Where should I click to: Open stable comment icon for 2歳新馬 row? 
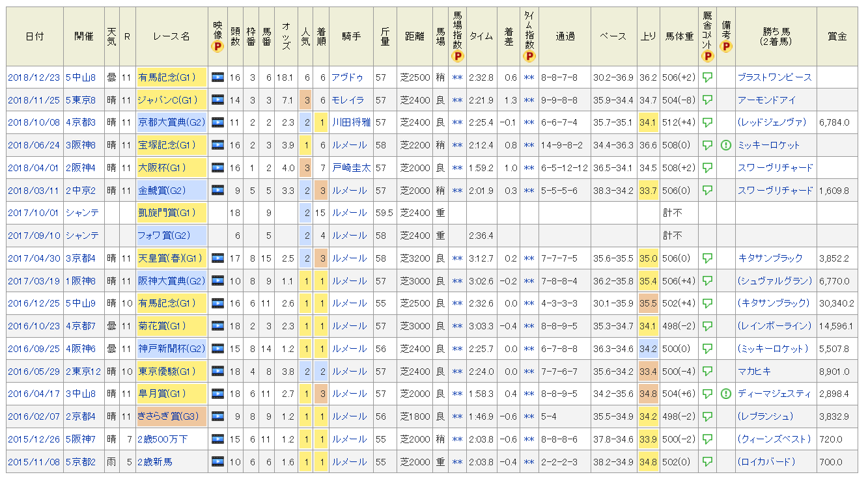coord(707,462)
